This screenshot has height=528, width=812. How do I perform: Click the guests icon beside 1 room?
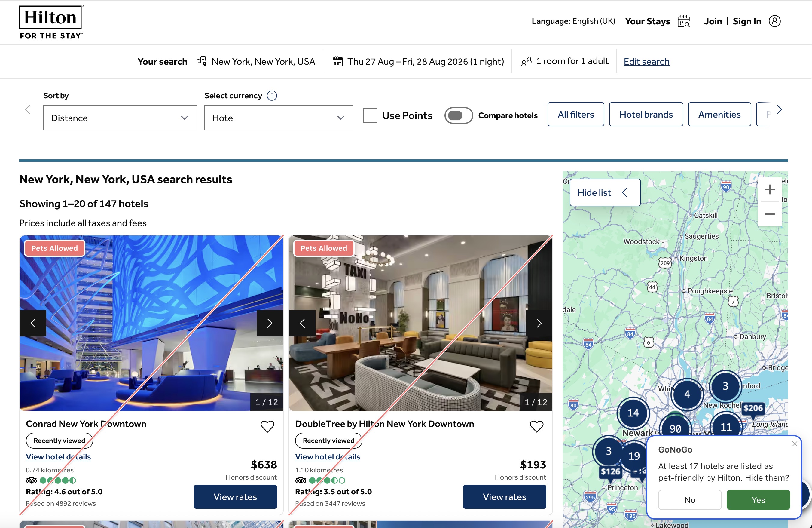coord(527,61)
